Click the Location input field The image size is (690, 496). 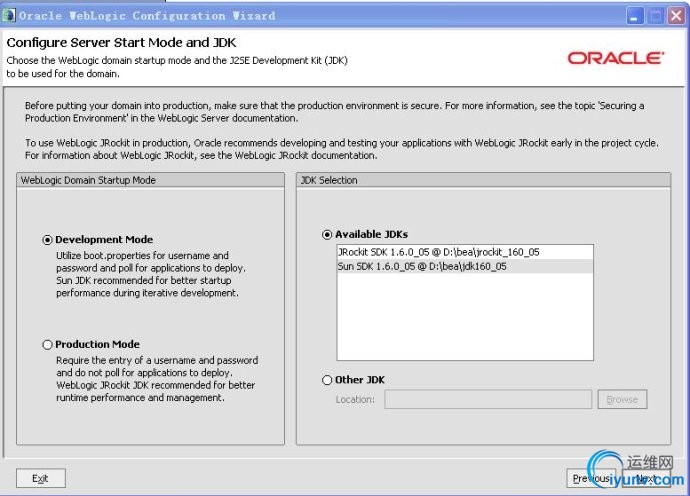(488, 399)
